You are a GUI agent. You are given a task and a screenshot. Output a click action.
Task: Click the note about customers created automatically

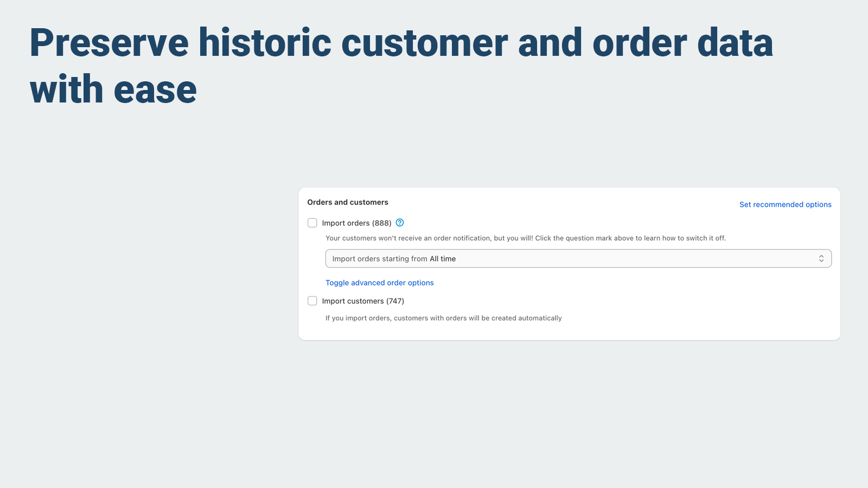(x=443, y=318)
